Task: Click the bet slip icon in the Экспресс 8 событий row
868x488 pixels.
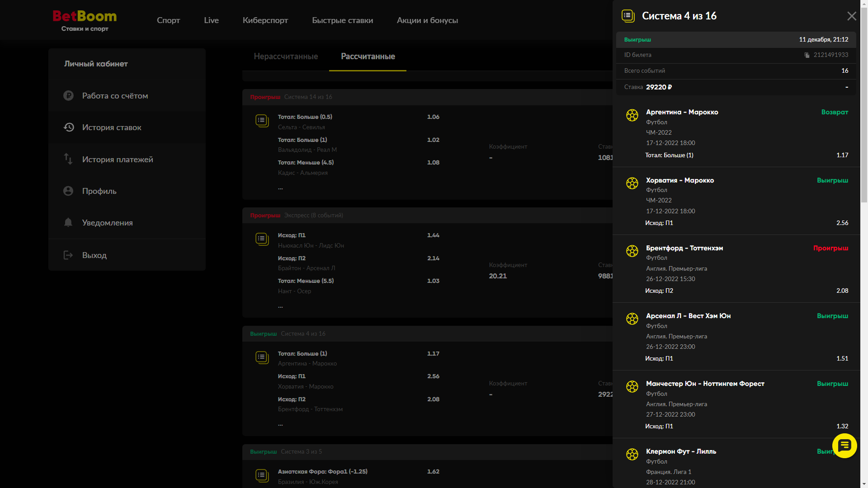Action: click(262, 239)
